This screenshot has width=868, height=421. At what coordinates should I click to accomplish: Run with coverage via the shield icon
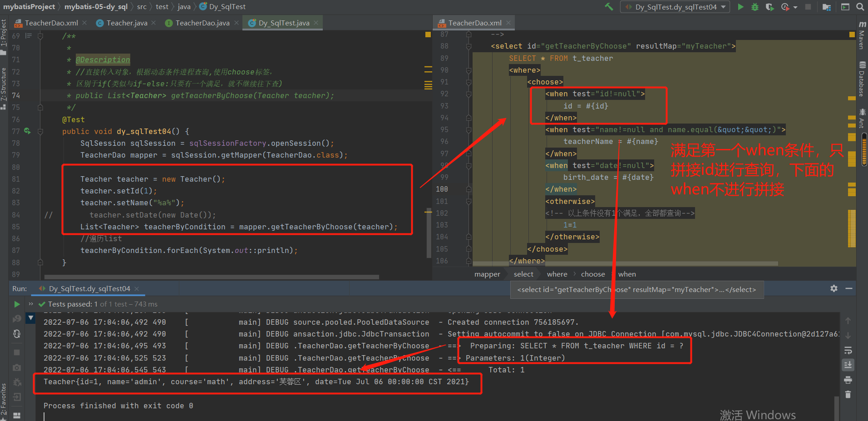pyautogui.click(x=769, y=7)
